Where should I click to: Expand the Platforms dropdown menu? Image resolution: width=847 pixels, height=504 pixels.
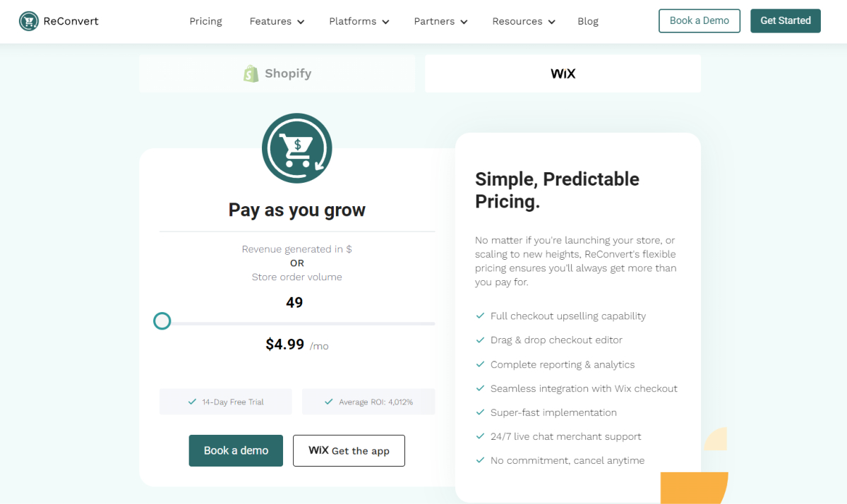tap(359, 21)
